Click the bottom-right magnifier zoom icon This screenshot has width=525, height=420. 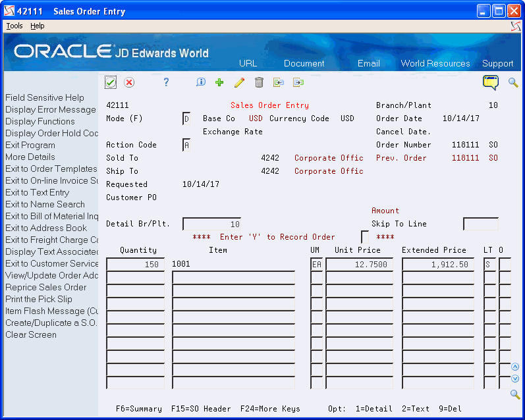click(515, 394)
